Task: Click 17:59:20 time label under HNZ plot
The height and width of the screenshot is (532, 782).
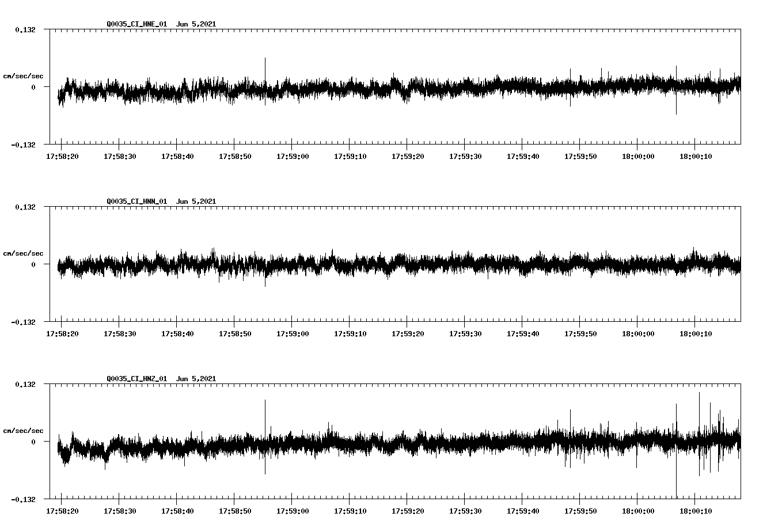Action: [x=408, y=511]
